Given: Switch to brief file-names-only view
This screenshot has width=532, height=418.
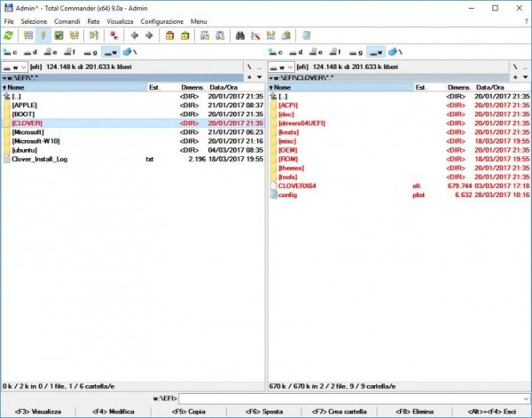Looking at the screenshot, I should click(28, 35).
